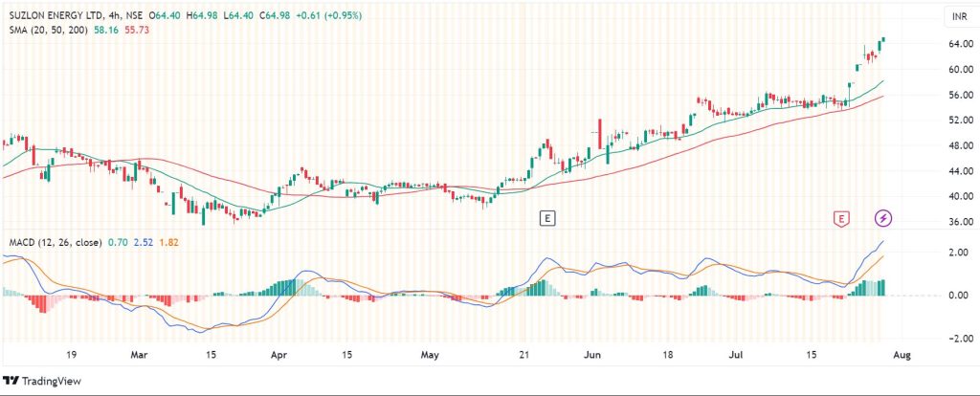The width and height of the screenshot is (980, 396).
Task: Click the 40.00 price axis label
Action: point(959,196)
